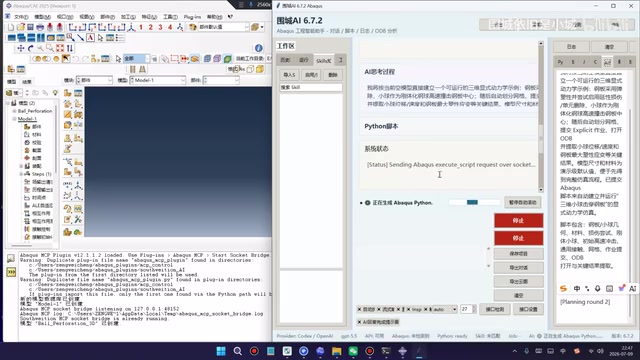Image resolution: width=640 pixels, height=360 pixels.
Task: Open the 文件 menu in Abaqus
Action: 21,17
